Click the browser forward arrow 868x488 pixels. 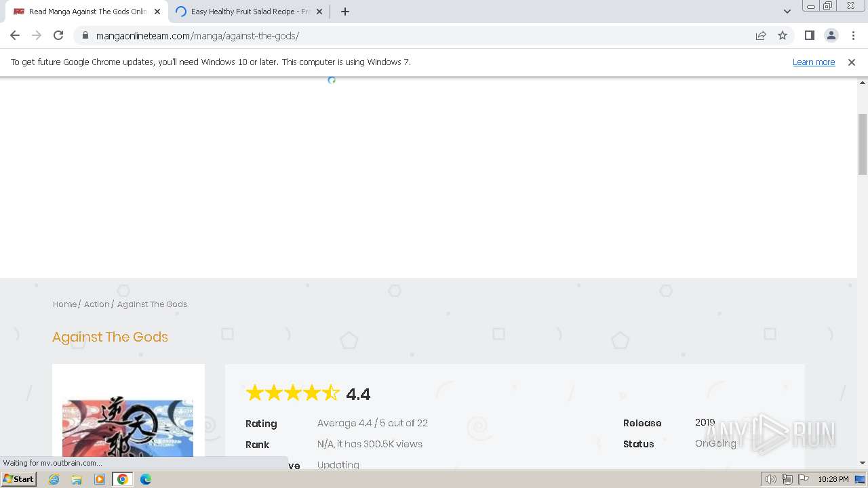click(37, 35)
